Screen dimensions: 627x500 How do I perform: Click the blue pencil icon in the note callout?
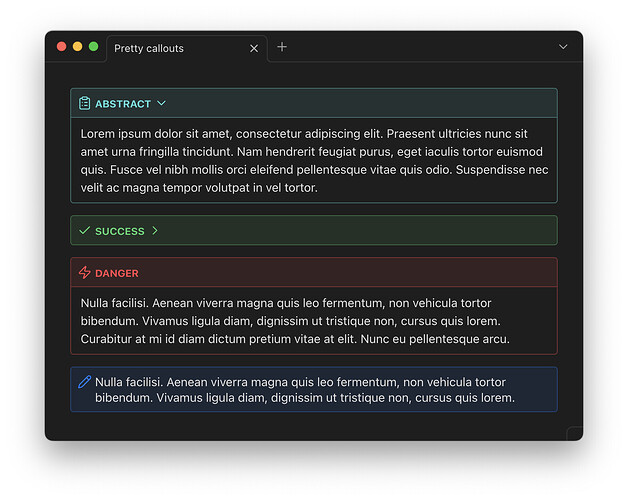coord(85,381)
